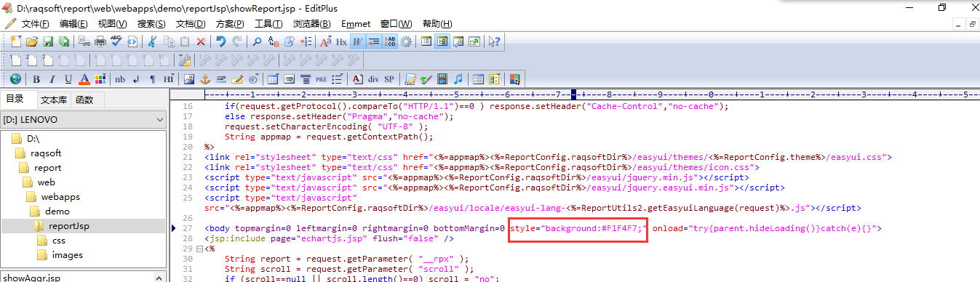980x282 pixels.
Task: Run spell check
Action: 116,41
